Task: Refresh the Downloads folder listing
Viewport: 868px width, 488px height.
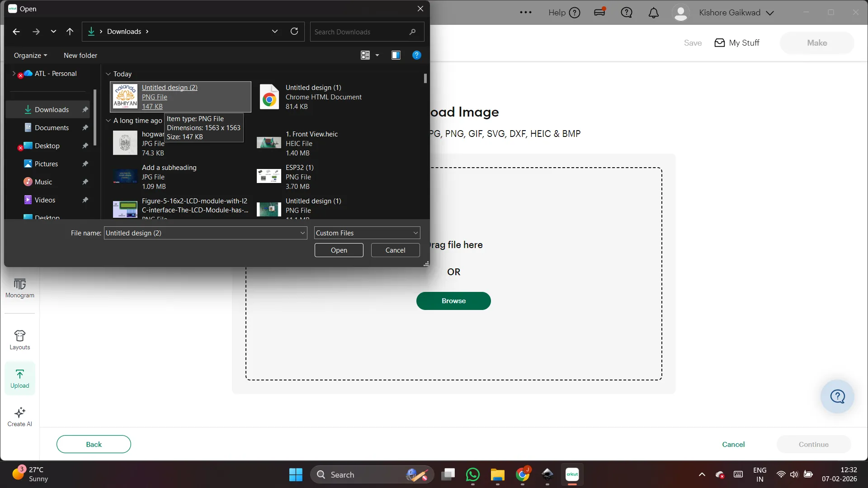Action: click(294, 31)
